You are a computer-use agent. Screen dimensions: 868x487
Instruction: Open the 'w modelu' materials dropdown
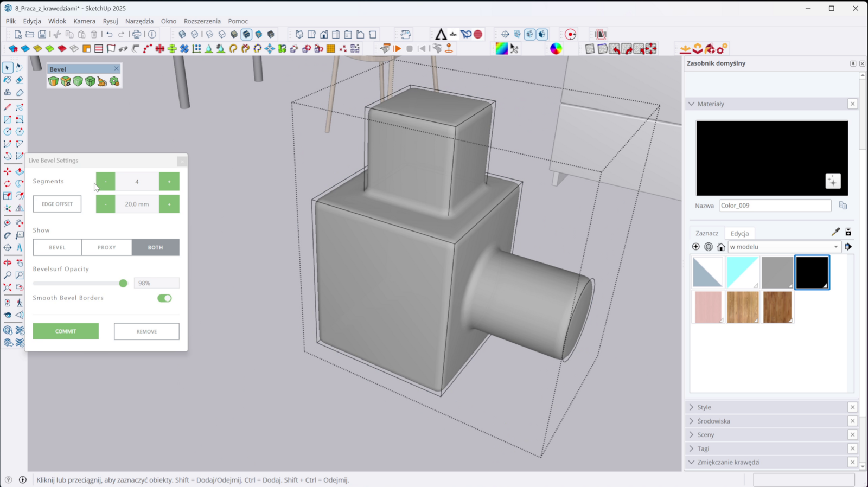click(x=784, y=247)
